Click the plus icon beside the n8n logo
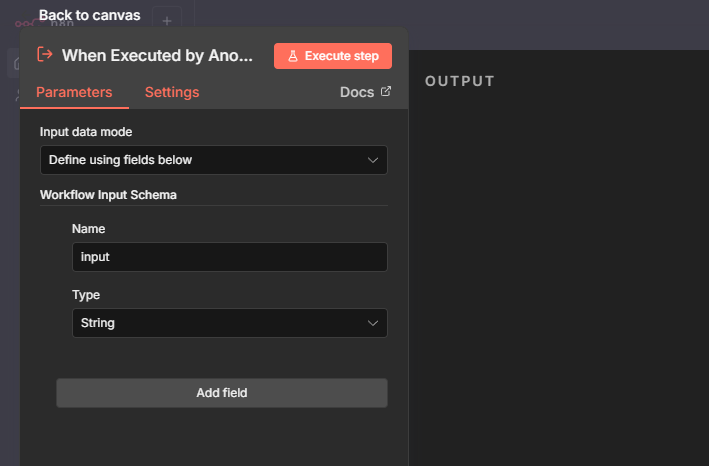This screenshot has height=466, width=709. pos(167,20)
